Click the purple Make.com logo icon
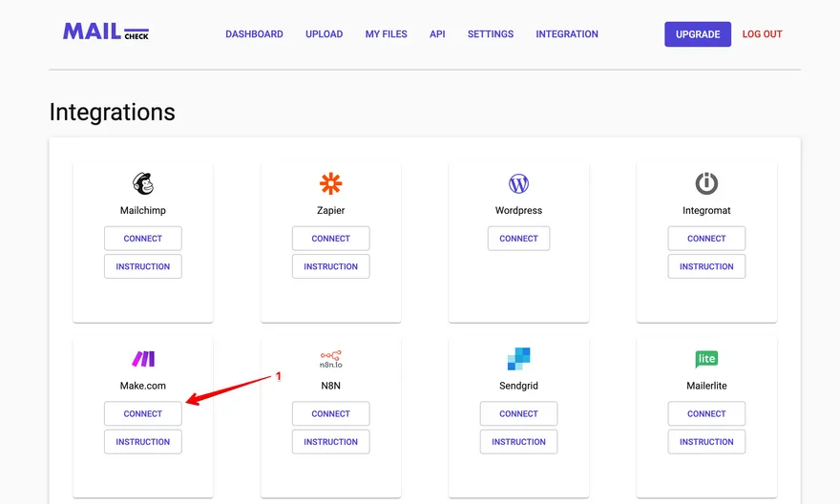Screen dimensions: 840x504 coord(143,358)
